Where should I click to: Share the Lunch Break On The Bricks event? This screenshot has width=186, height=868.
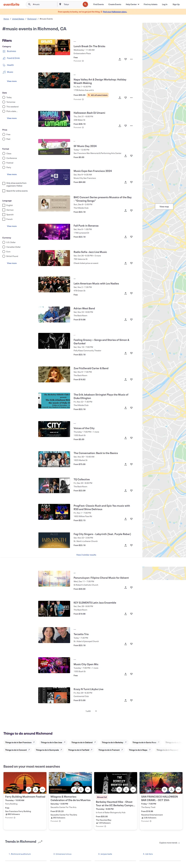coord(120,59)
